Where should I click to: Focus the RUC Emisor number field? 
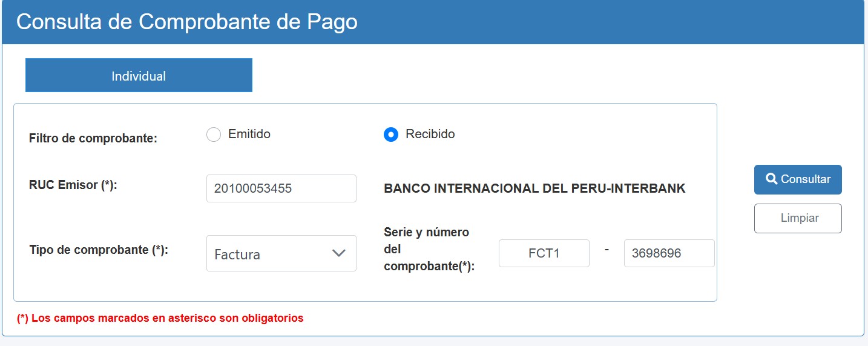tap(281, 188)
